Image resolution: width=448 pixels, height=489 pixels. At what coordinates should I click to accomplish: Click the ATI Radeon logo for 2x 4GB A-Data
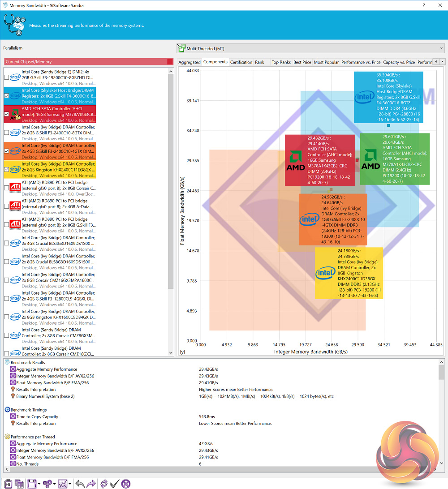pos(15,206)
